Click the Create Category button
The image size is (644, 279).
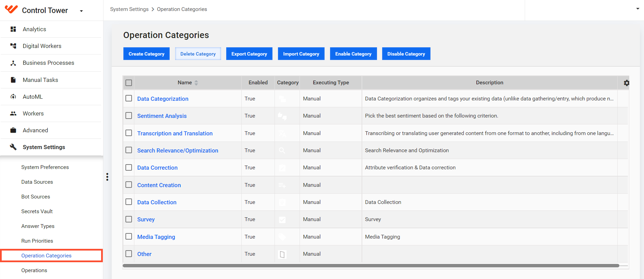(x=146, y=54)
